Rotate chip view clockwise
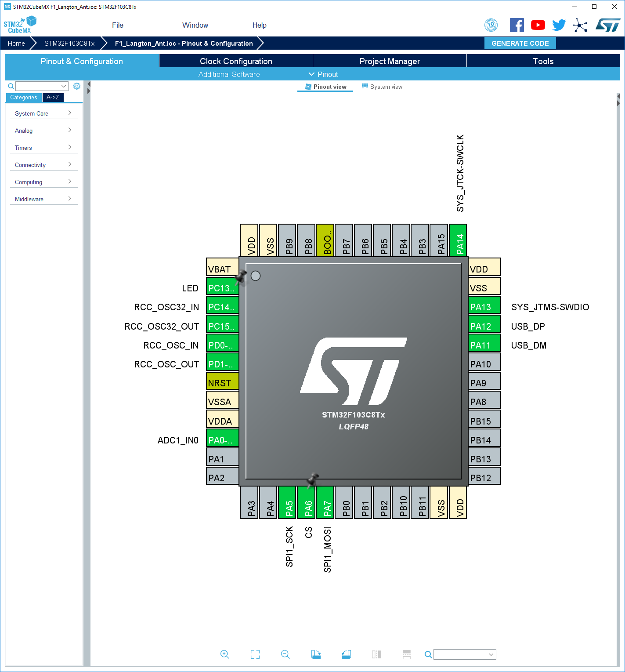This screenshot has width=625, height=672. pyautogui.click(x=316, y=654)
